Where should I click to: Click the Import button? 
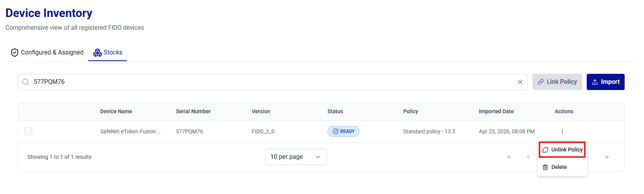tap(605, 82)
